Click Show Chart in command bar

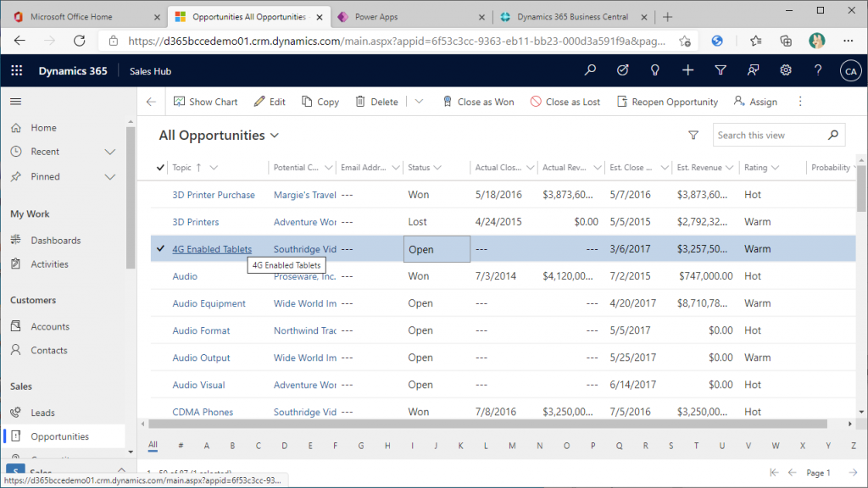click(205, 102)
